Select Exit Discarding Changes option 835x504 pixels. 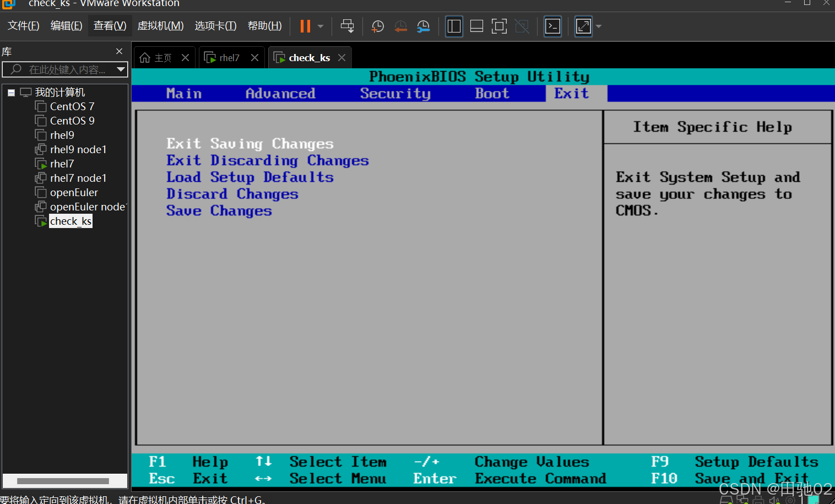[268, 161]
